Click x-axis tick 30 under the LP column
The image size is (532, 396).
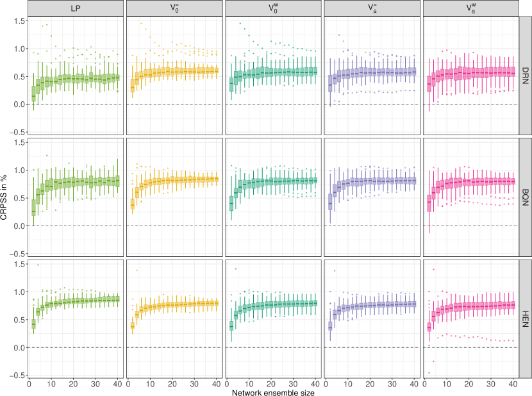click(96, 384)
